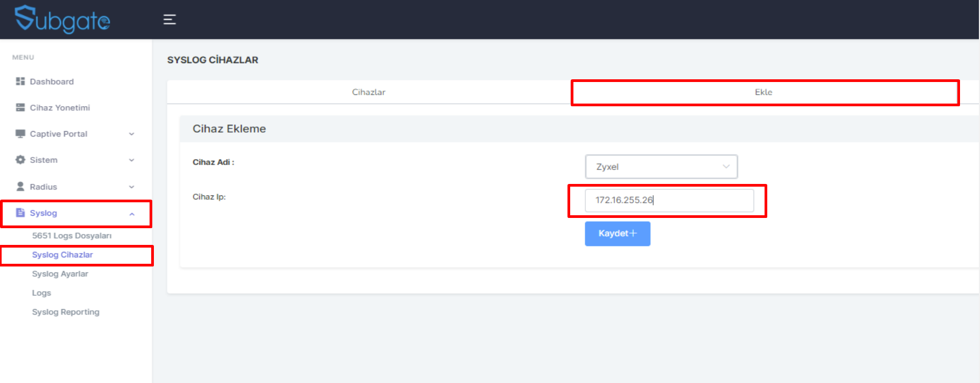980x383 pixels.
Task: Collapse the Syslog submenu chevron
Action: point(132,214)
